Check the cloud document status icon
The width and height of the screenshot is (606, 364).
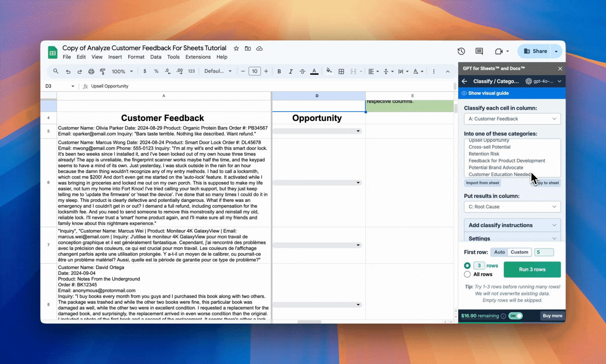click(x=259, y=49)
